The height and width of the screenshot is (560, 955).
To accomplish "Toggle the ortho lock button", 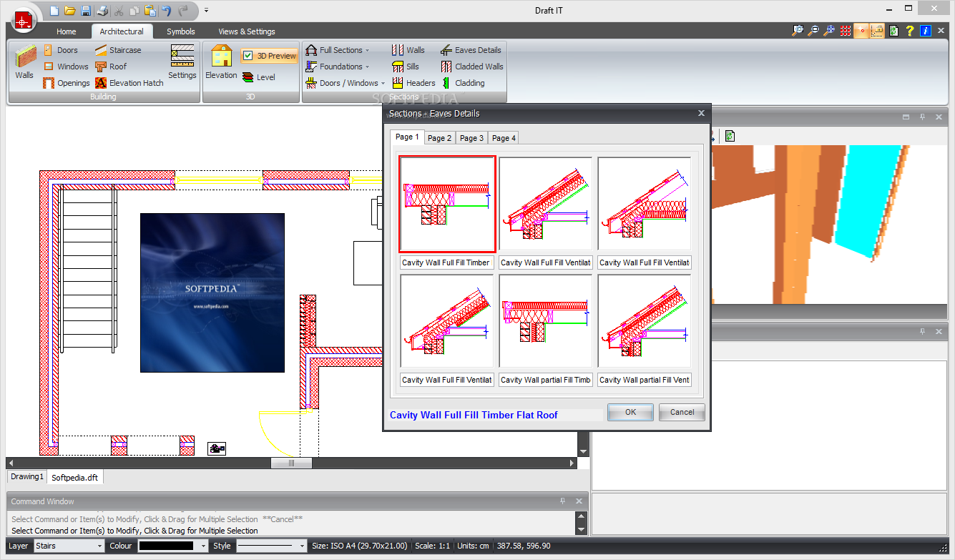I will 877,31.
